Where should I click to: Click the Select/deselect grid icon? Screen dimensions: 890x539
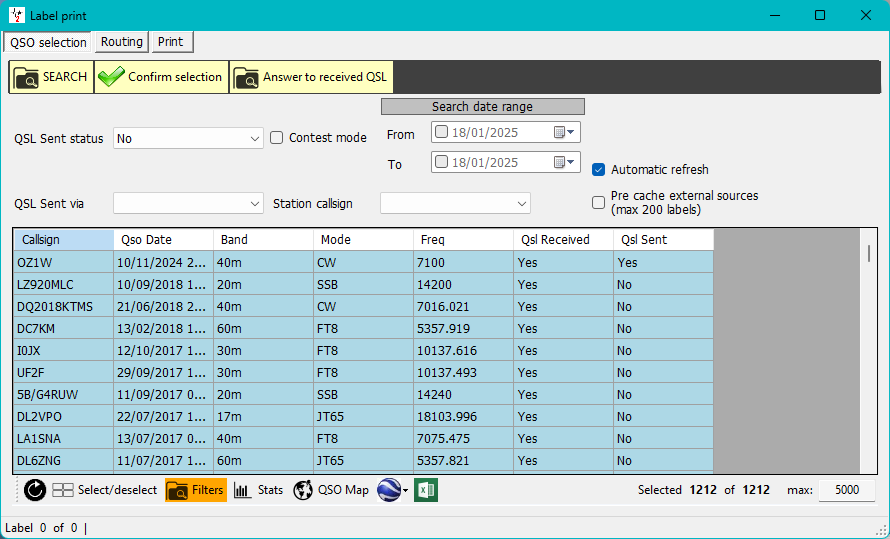[62, 490]
